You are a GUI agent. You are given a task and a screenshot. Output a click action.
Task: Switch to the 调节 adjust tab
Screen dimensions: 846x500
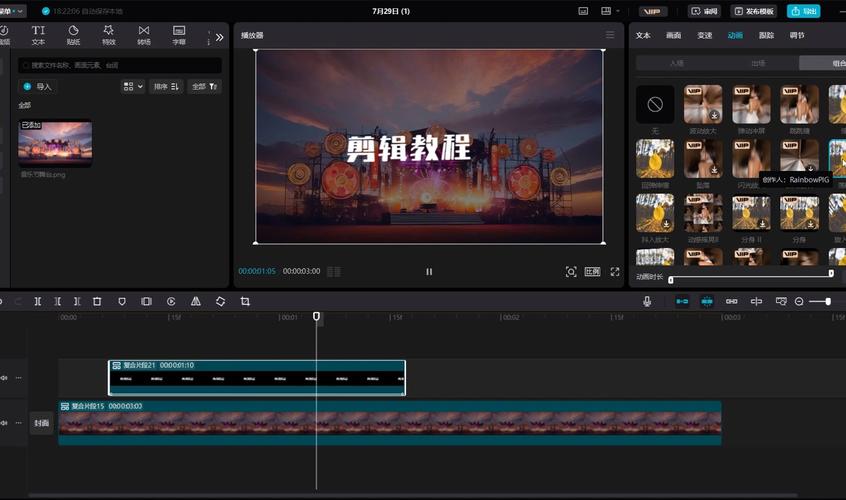(x=797, y=35)
